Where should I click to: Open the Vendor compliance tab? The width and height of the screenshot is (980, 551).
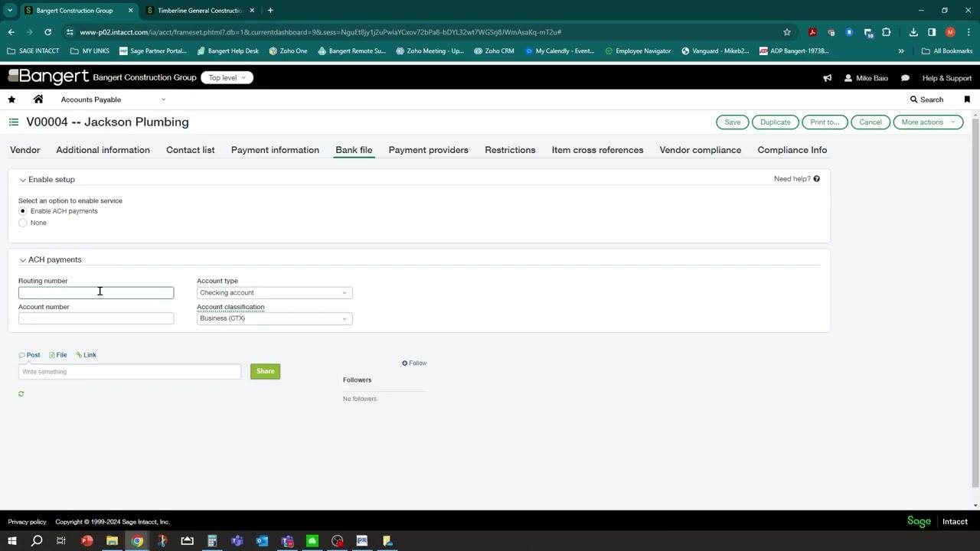(700, 150)
